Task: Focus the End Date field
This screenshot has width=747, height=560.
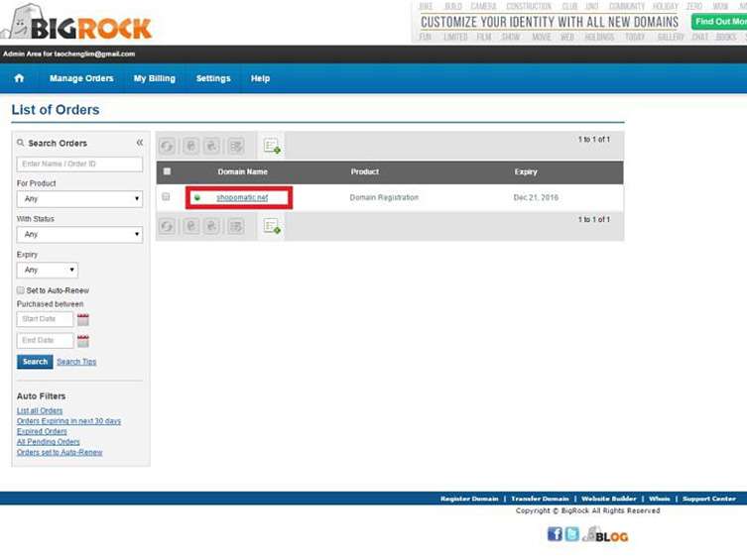Action: [x=46, y=340]
